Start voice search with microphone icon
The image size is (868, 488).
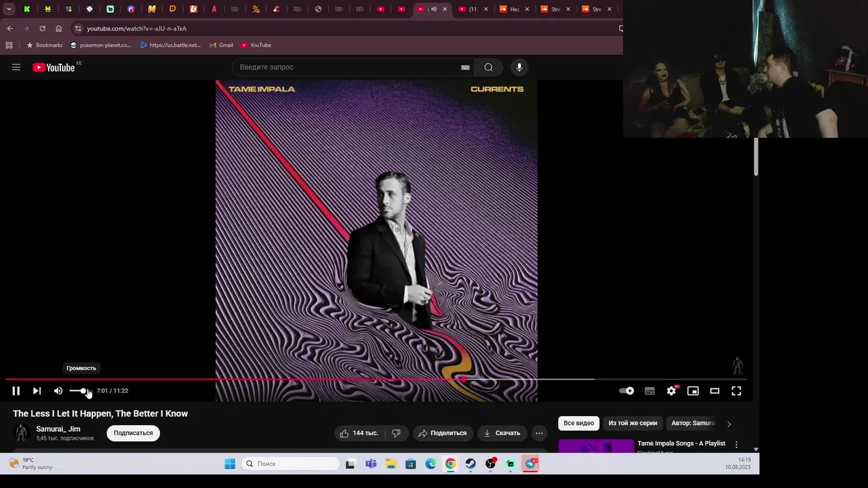(519, 67)
